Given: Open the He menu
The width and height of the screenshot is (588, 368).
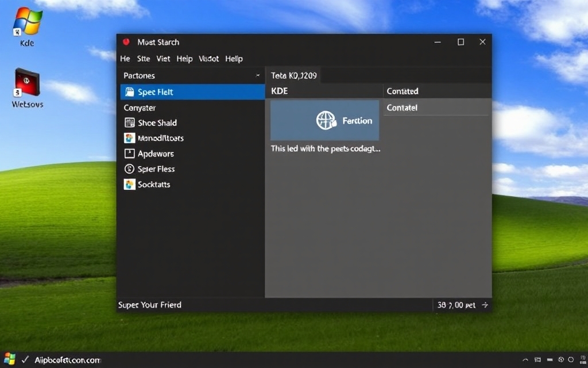Looking at the screenshot, I should point(125,59).
